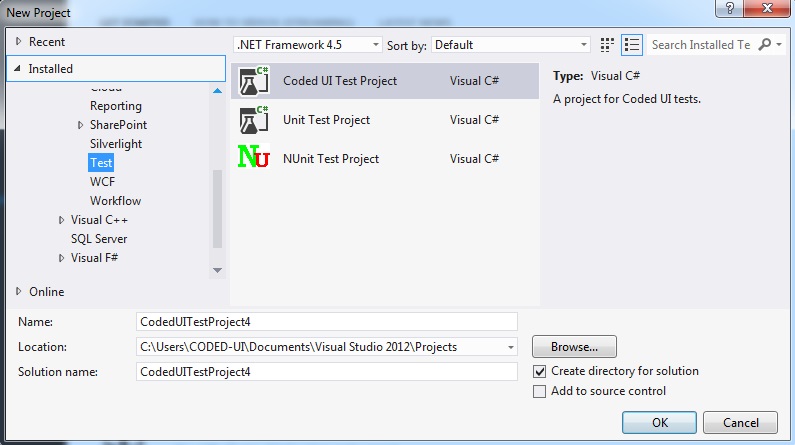The width and height of the screenshot is (795, 445).
Task: Switch to small icons grid view
Action: (x=607, y=45)
